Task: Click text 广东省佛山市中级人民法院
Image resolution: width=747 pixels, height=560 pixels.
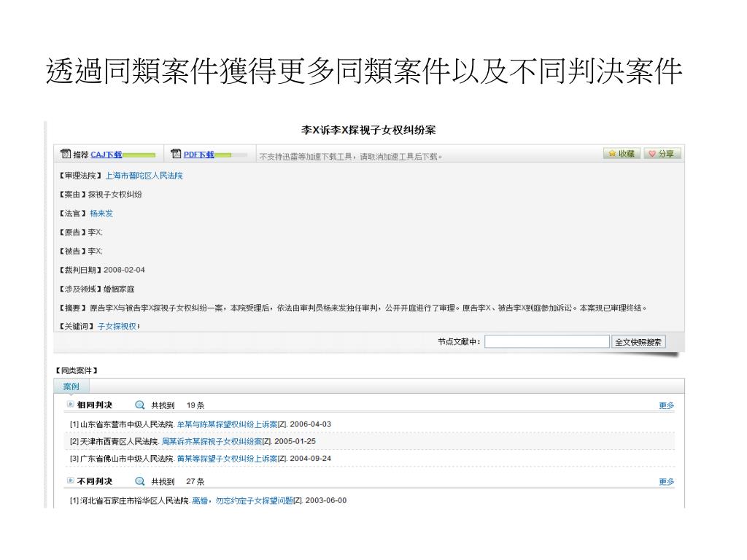Action: click(126, 459)
